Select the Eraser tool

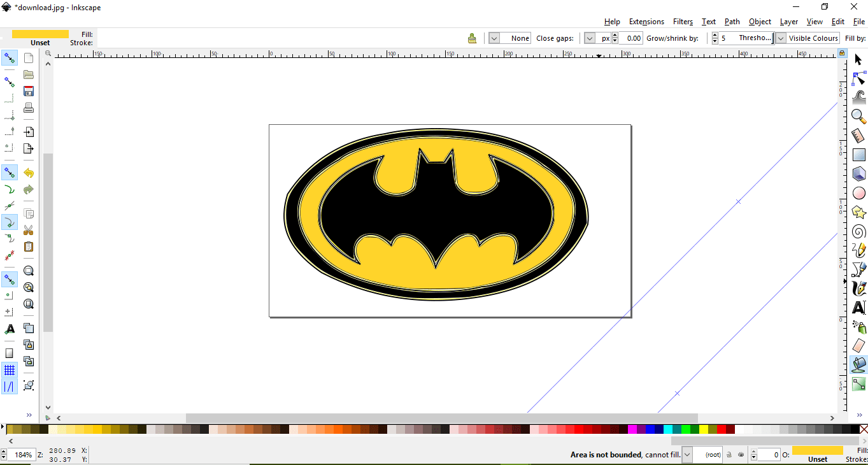tap(858, 346)
